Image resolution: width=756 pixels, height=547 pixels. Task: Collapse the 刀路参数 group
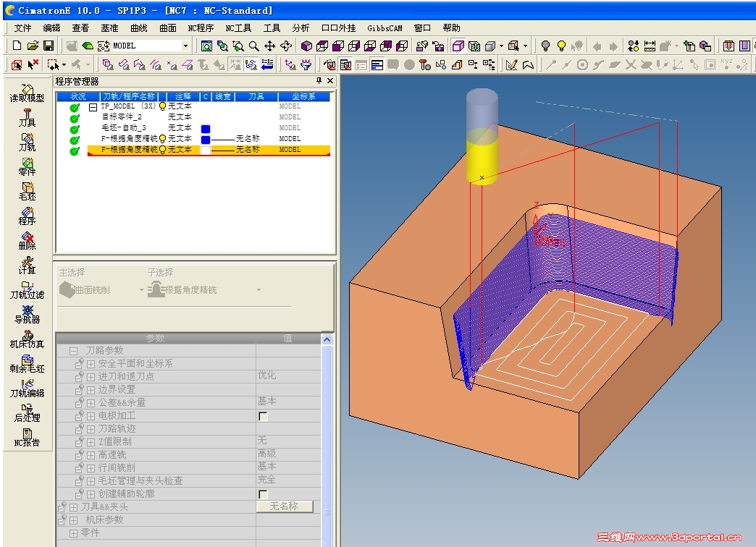[x=73, y=351]
